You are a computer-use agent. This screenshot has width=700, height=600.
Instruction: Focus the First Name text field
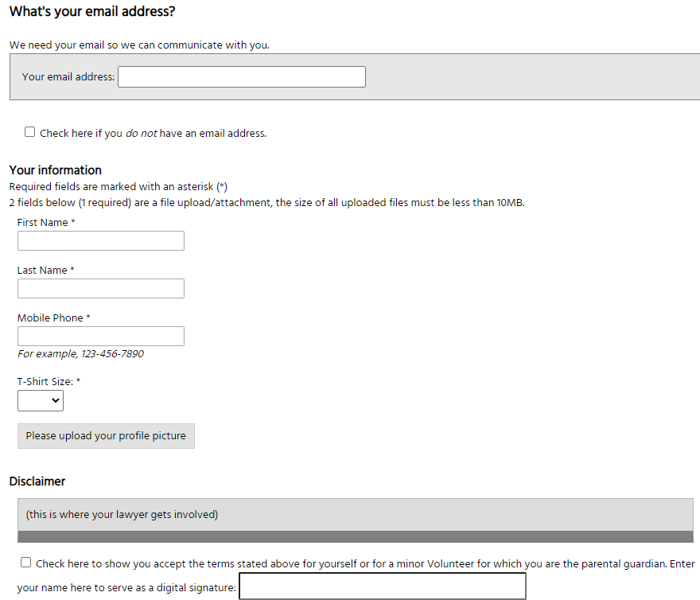point(101,241)
